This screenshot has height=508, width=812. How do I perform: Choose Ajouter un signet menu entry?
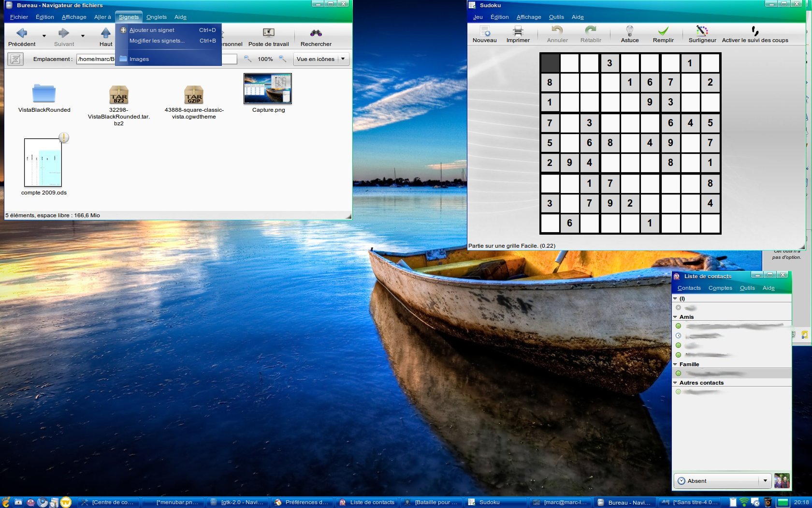tap(168, 30)
